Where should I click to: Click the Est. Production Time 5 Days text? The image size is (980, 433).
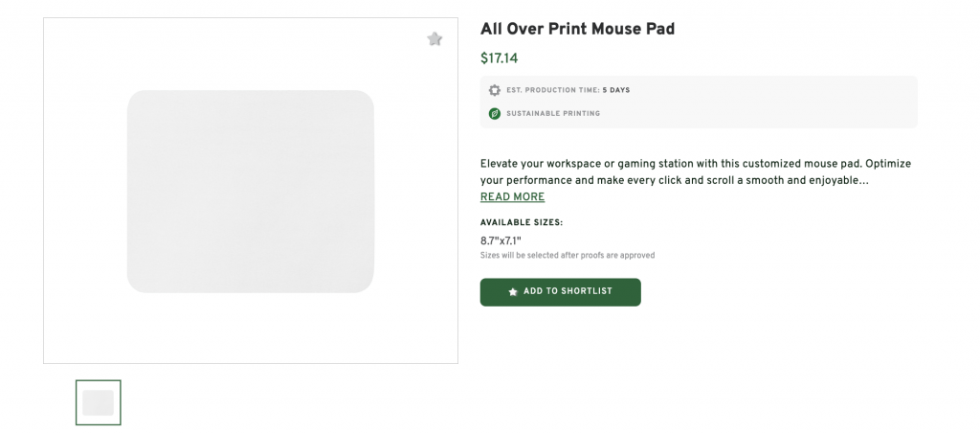[x=568, y=90]
